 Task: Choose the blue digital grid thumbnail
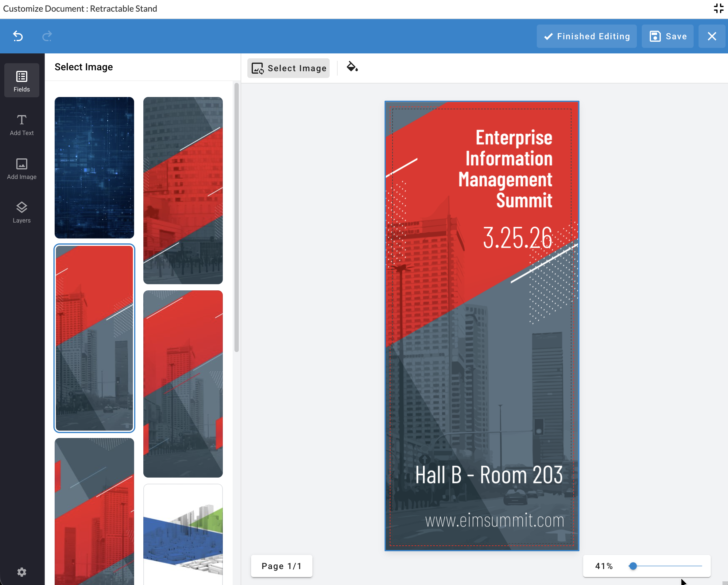[x=94, y=168]
